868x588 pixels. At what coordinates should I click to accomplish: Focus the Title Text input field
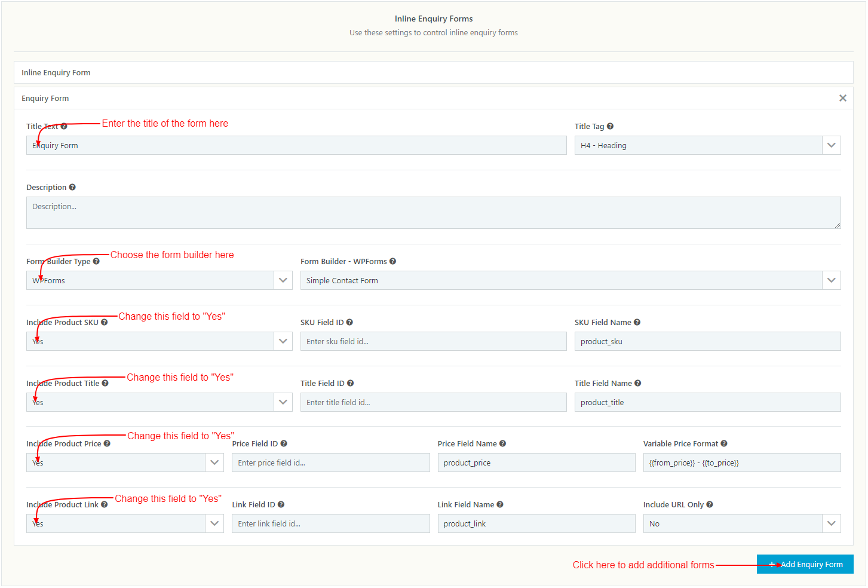(296, 146)
